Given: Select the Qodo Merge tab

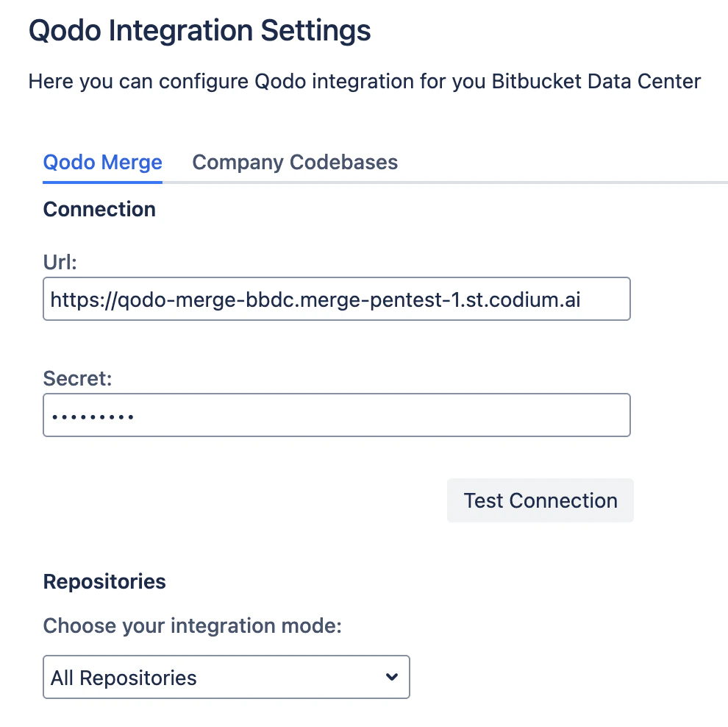Looking at the screenshot, I should [x=101, y=162].
